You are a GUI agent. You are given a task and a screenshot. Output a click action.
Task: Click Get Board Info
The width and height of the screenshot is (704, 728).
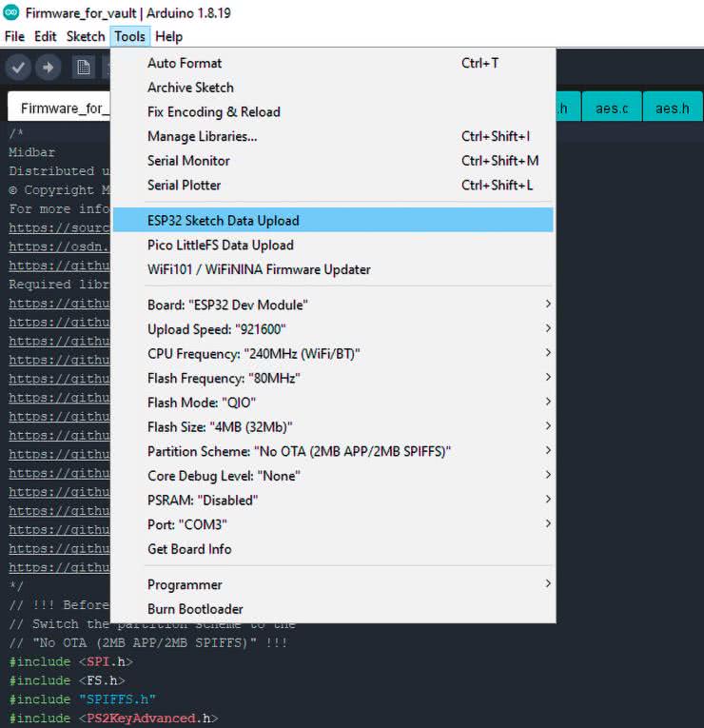189,549
